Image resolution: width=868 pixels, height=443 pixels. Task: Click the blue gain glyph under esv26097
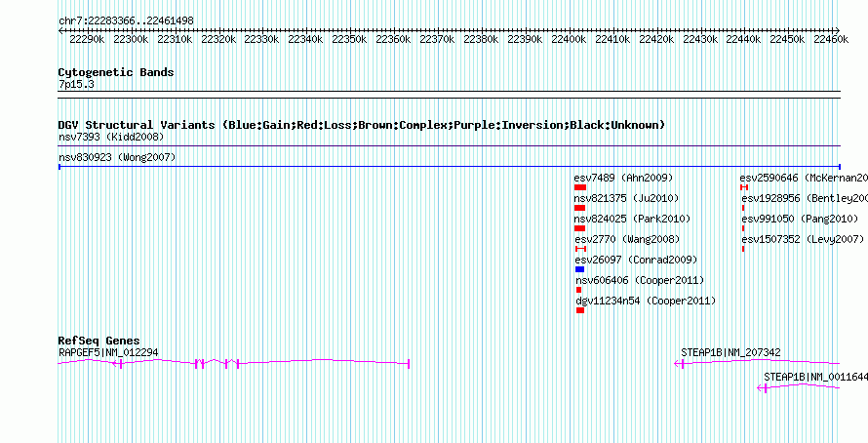(579, 269)
